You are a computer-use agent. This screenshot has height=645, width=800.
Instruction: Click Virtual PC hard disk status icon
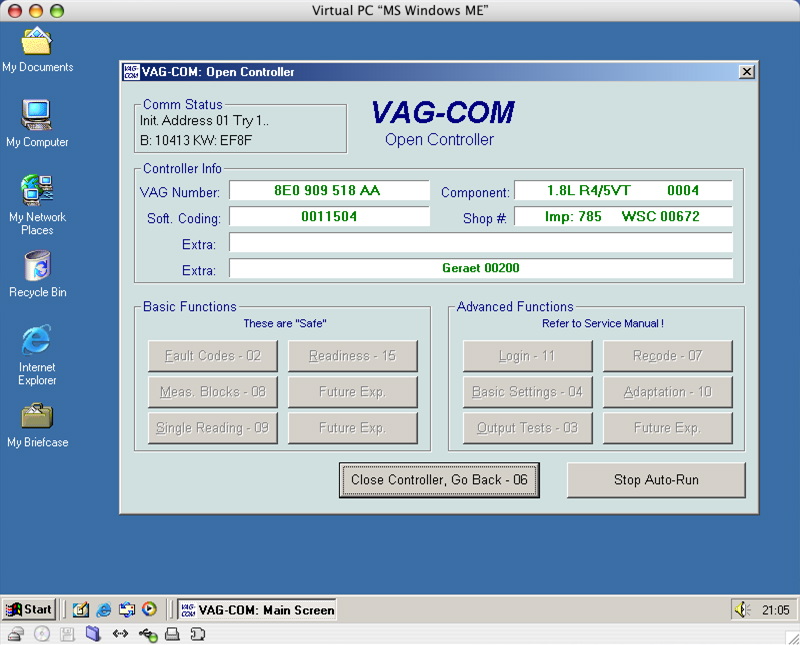point(16,634)
